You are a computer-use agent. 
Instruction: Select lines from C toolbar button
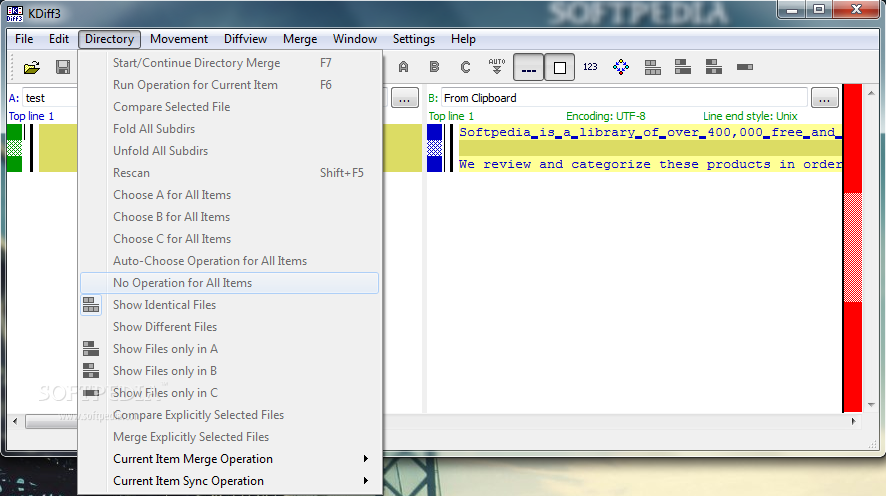coord(466,67)
